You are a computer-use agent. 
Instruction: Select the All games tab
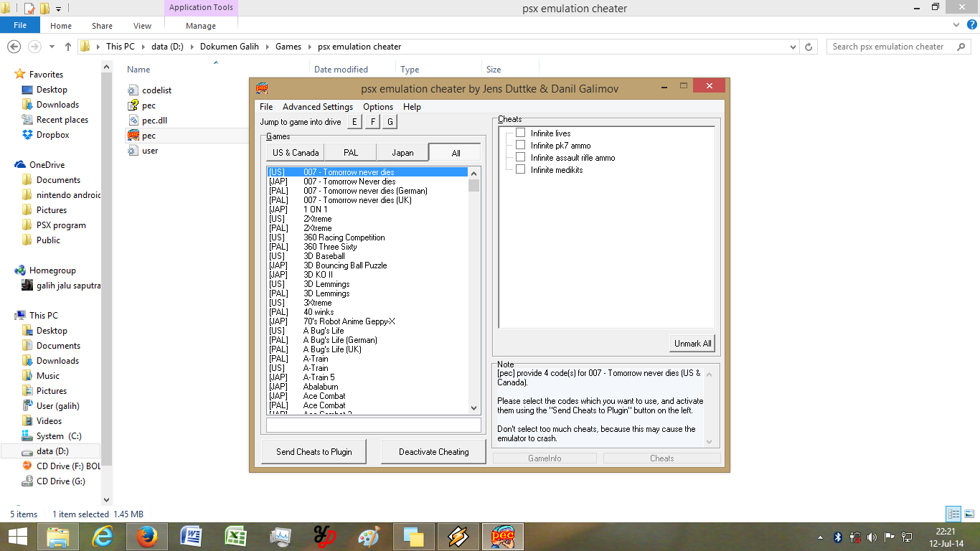point(455,152)
